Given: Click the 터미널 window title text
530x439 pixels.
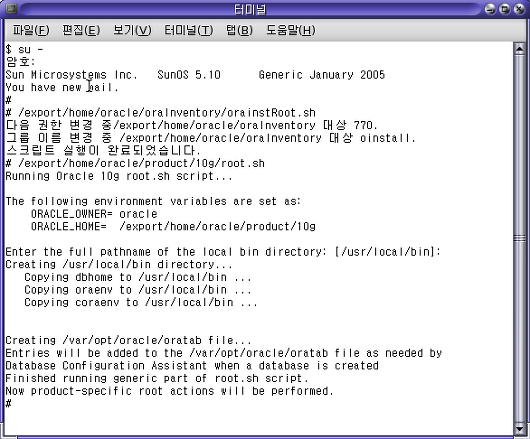Looking at the screenshot, I should pyautogui.click(x=250, y=9).
